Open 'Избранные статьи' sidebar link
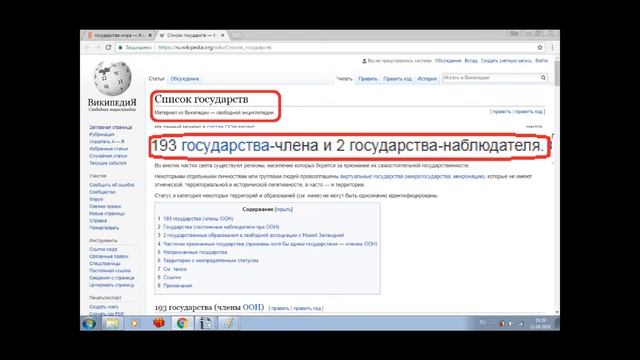The height and width of the screenshot is (360, 640). pos(108,149)
